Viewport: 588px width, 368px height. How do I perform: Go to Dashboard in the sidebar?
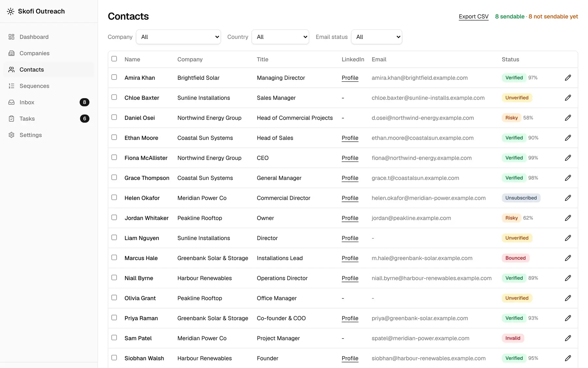point(49,37)
